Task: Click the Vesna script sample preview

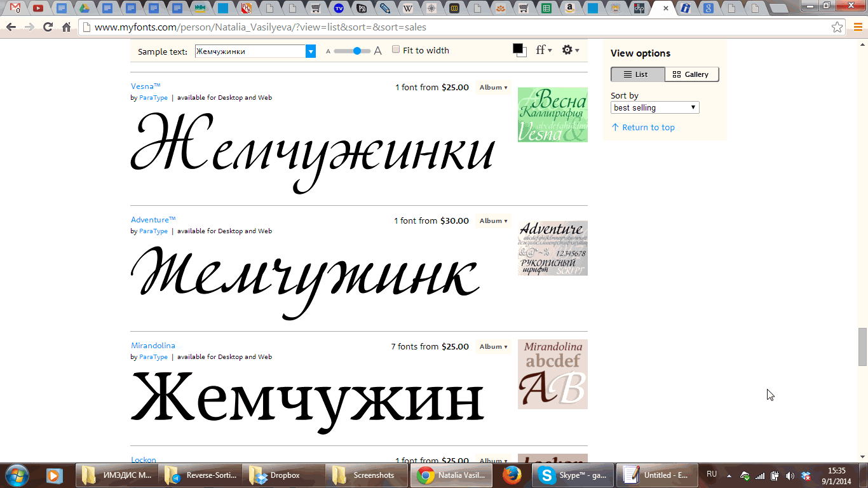Action: pyautogui.click(x=313, y=152)
